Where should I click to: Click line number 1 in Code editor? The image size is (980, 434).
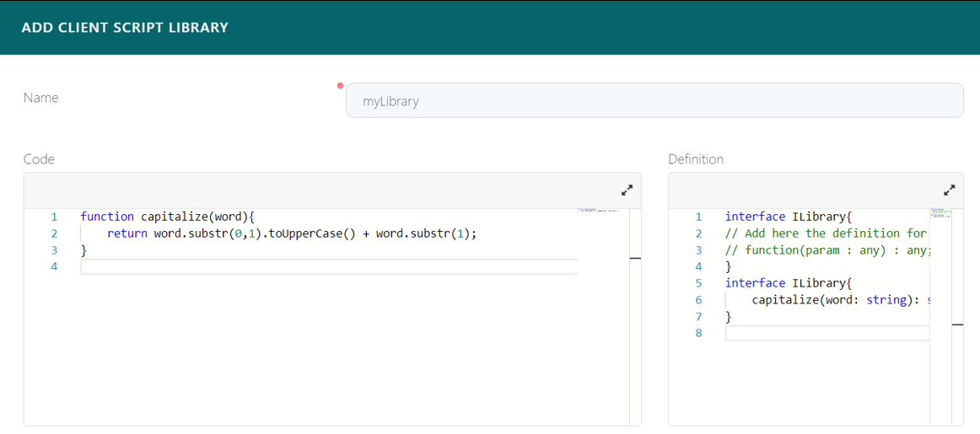click(x=54, y=217)
